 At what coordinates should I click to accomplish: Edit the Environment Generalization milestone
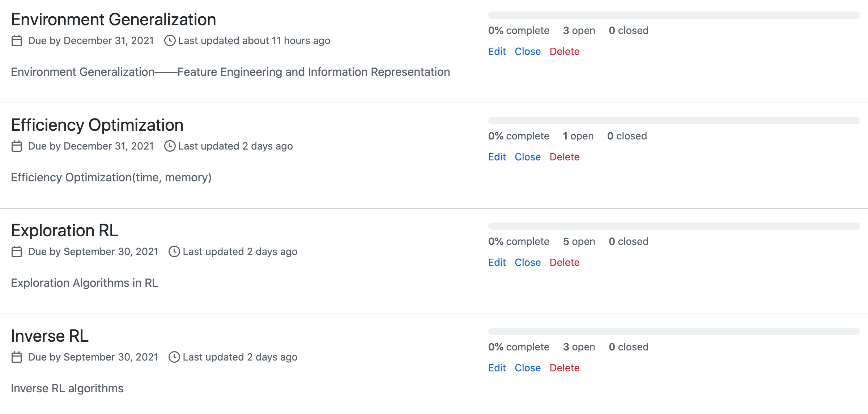[x=497, y=52]
